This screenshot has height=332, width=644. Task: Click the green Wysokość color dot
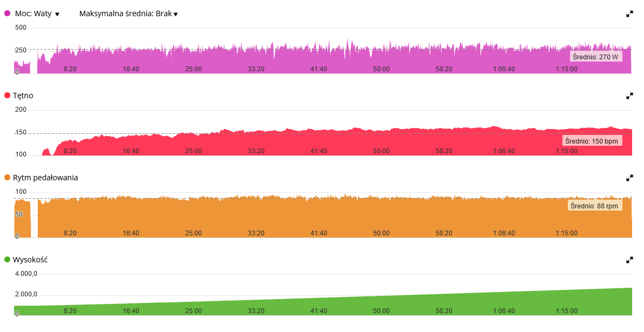[x=8, y=260]
